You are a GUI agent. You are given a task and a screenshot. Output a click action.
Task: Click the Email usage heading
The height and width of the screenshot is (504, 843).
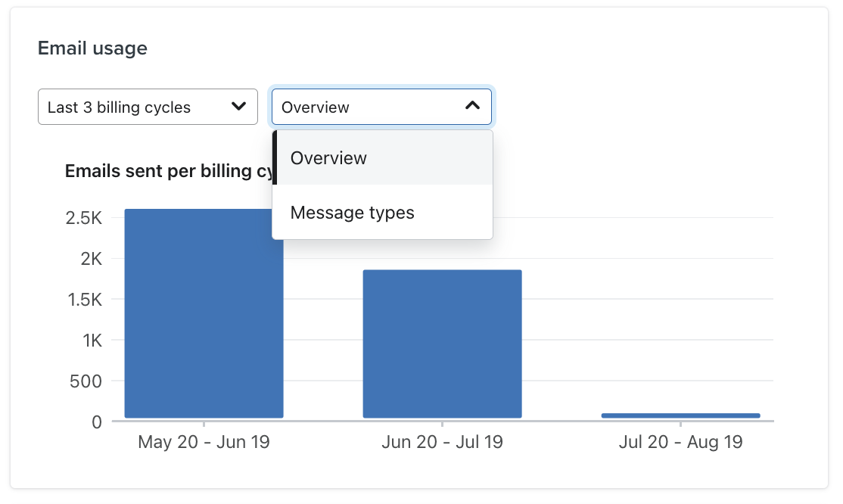pyautogui.click(x=92, y=48)
